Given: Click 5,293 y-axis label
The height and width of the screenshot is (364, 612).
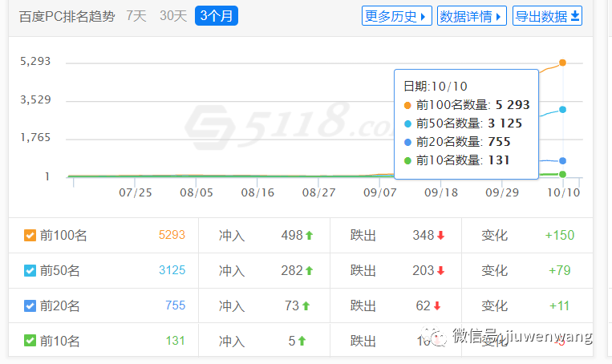Looking at the screenshot, I should (35, 61).
